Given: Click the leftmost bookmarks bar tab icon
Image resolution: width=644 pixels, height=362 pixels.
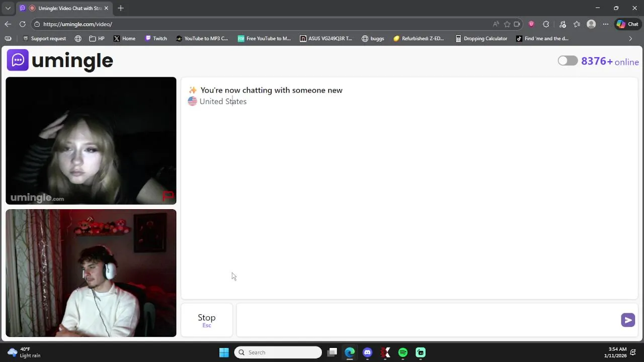Looking at the screenshot, I should tap(8, 38).
